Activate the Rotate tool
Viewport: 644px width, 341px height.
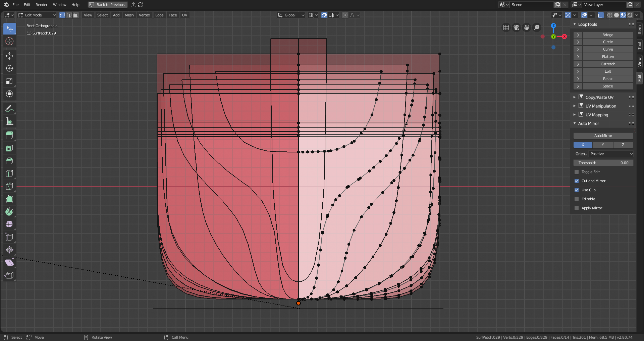[x=9, y=68]
